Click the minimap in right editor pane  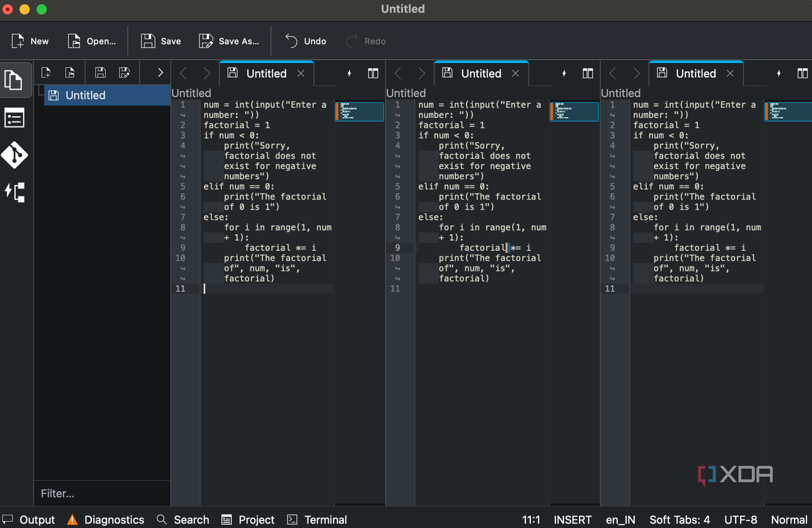pos(788,111)
